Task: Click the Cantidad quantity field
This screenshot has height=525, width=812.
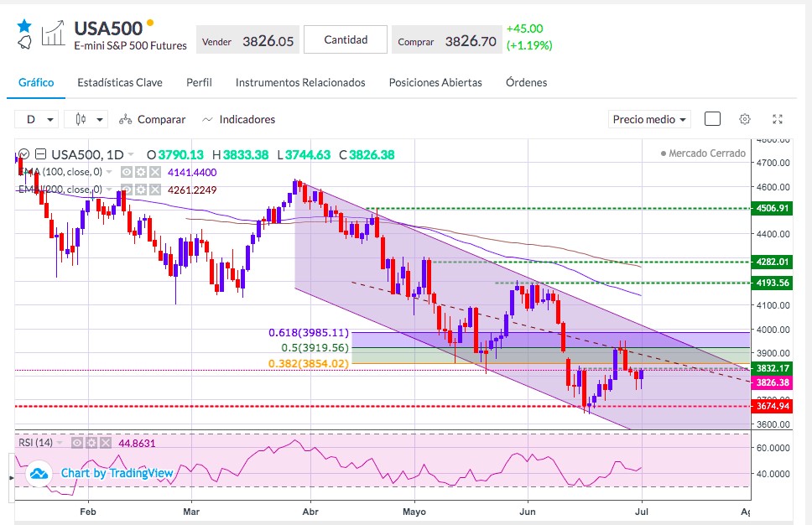Action: 346,40
